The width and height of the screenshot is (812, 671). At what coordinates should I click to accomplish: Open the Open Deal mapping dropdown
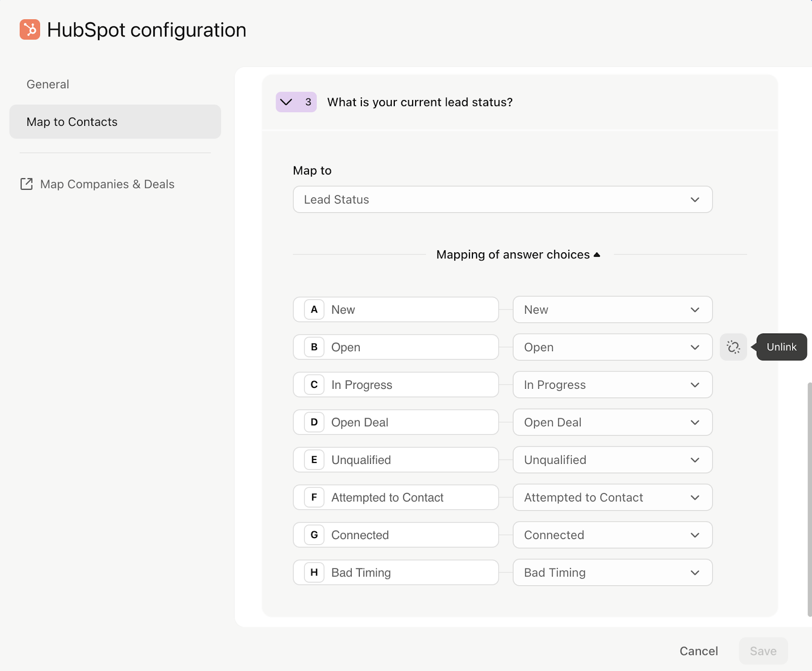click(613, 422)
